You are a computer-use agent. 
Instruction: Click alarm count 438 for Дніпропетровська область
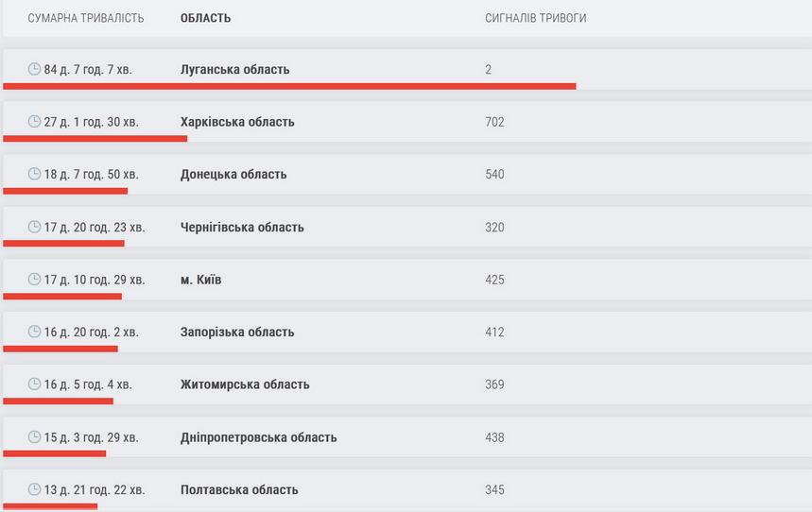click(x=494, y=437)
